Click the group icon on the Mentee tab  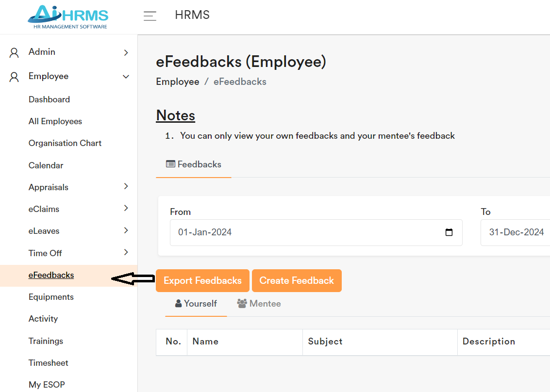coord(241,303)
